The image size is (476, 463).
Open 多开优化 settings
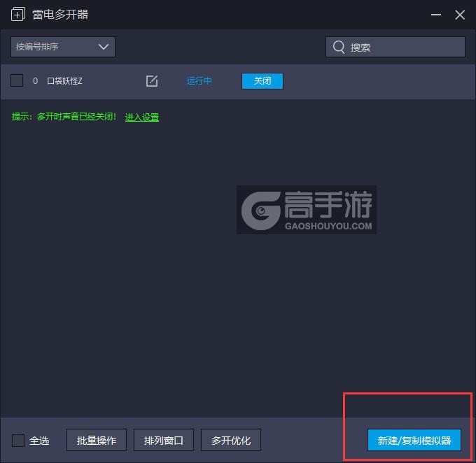(231, 440)
